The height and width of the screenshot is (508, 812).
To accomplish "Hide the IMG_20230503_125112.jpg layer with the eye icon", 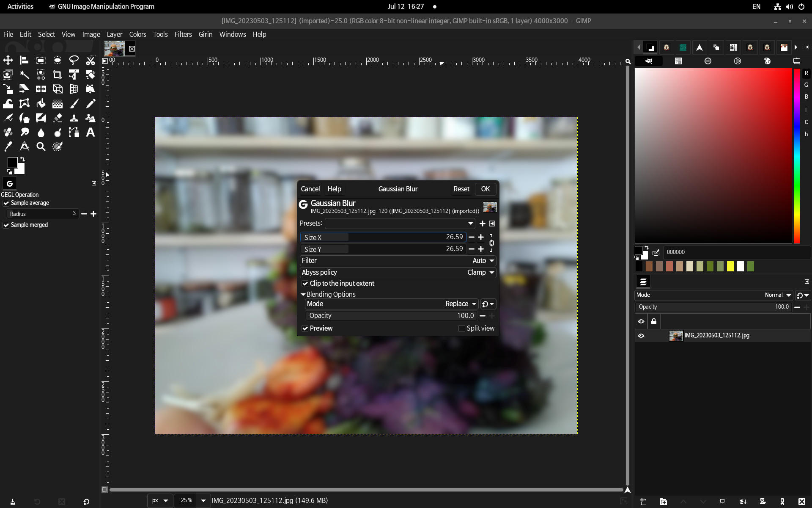I will coord(641,336).
